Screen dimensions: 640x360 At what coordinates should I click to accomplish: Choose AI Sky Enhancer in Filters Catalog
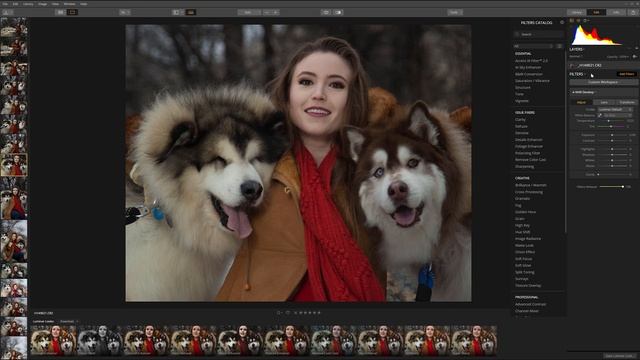(x=528, y=67)
